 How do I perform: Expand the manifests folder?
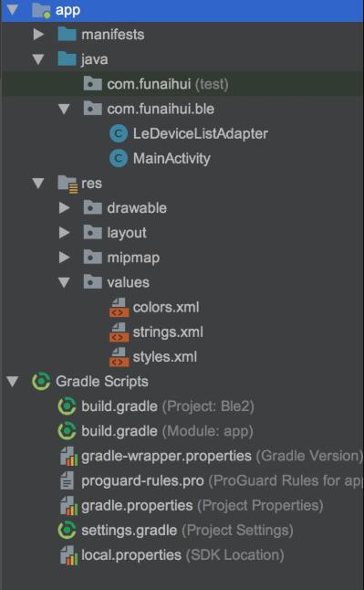pyautogui.click(x=38, y=35)
